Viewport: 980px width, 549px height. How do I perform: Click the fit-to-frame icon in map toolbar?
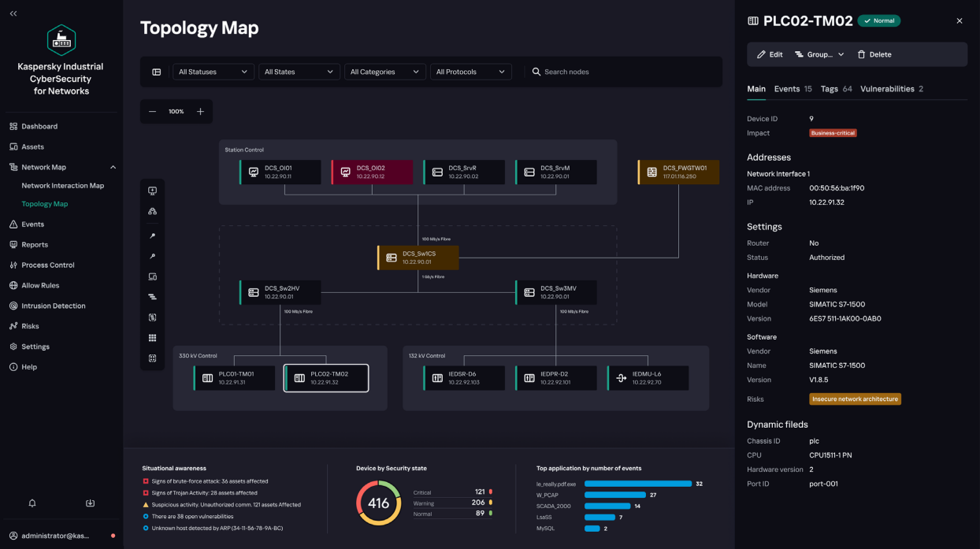pos(152,358)
